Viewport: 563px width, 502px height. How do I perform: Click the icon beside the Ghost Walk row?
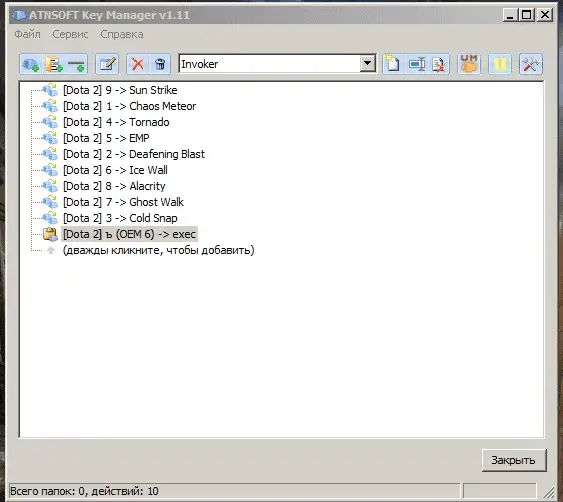50,202
